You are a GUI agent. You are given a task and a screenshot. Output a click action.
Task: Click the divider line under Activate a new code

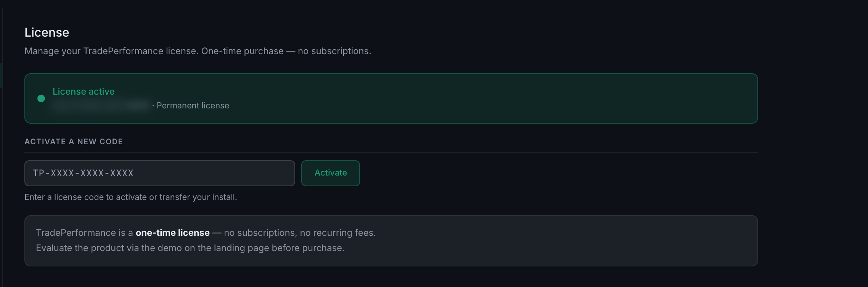point(391,152)
